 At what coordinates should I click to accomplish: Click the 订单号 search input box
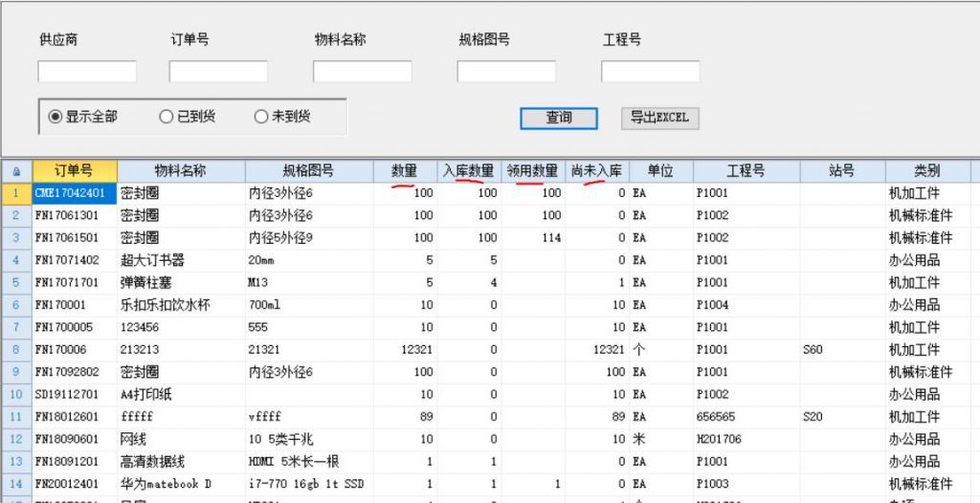click(x=218, y=72)
